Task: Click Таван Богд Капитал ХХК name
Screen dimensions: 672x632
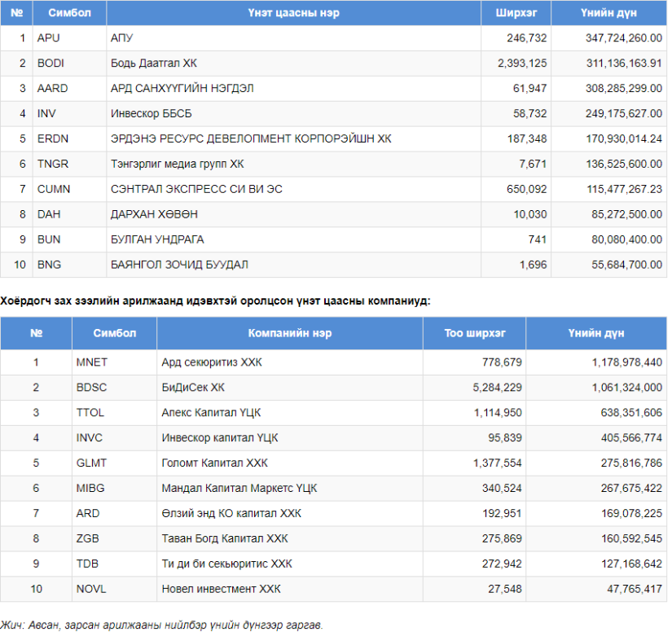Action: point(225,538)
